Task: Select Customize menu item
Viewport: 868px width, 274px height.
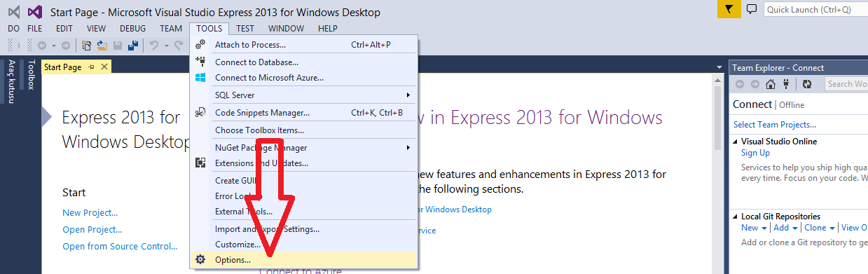Action: coord(305,245)
